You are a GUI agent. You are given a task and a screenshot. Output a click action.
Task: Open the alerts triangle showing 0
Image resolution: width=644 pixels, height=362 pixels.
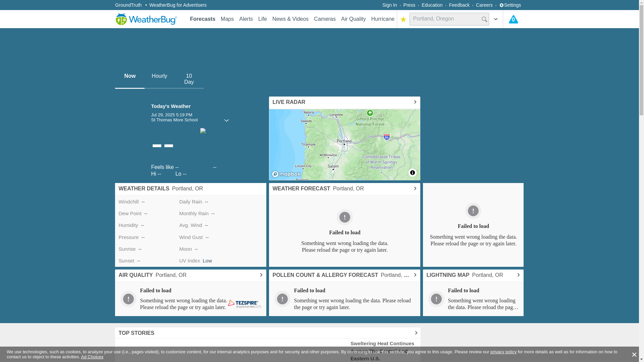point(513,19)
